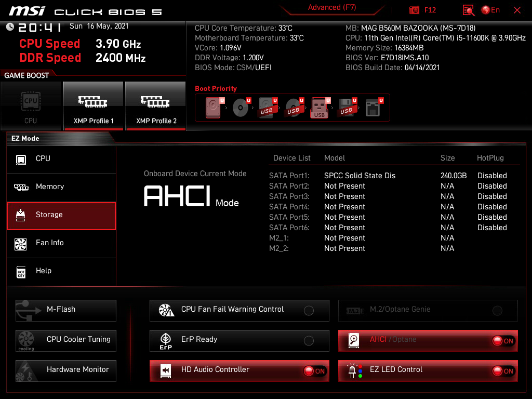Screen dimensions: 532x399
Task: Select the highlighted USB key boot icon
Action: (320, 108)
